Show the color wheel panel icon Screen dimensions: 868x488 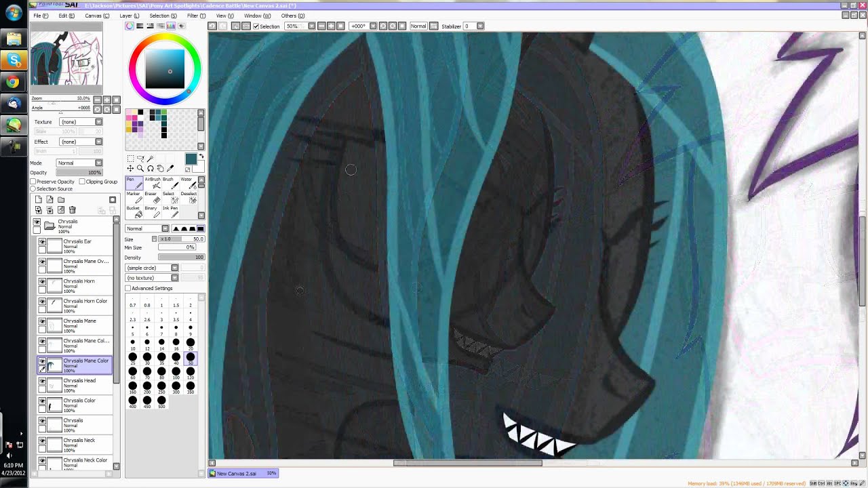(130, 26)
